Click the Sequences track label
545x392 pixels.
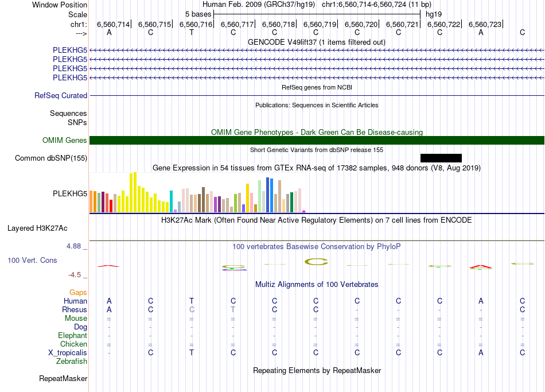click(x=68, y=114)
